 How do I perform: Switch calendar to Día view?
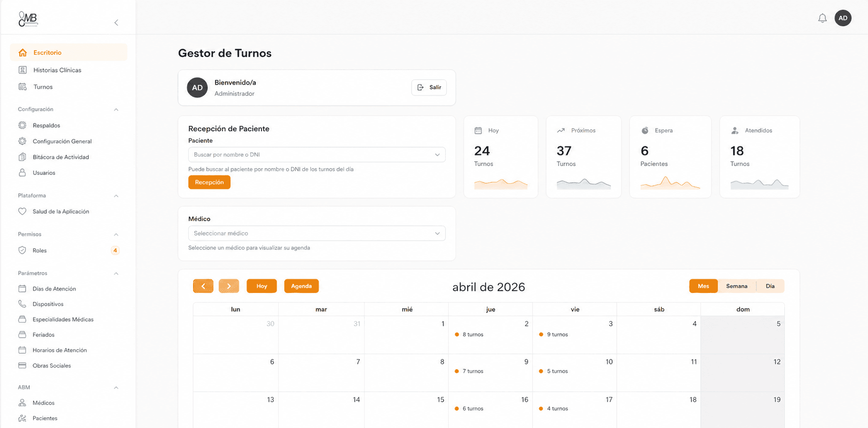coord(770,286)
